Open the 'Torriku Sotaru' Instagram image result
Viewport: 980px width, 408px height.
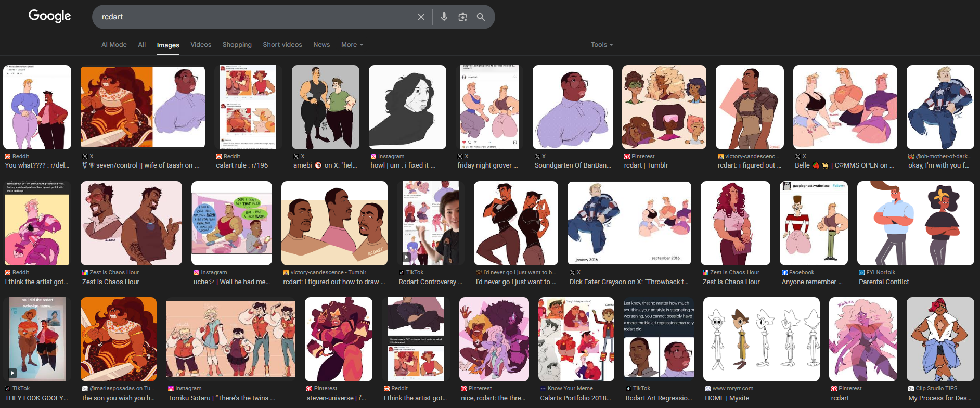pos(230,339)
